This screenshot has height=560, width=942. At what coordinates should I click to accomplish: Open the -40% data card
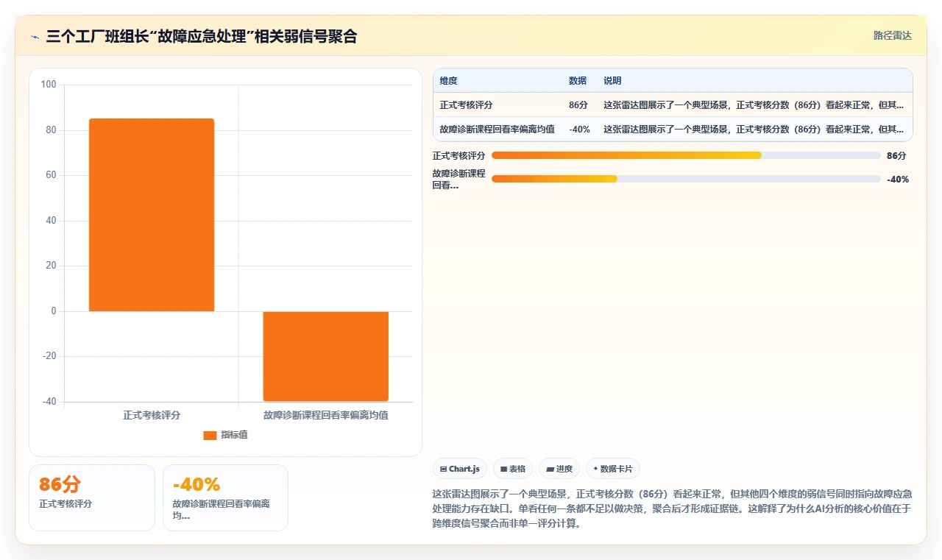point(225,497)
